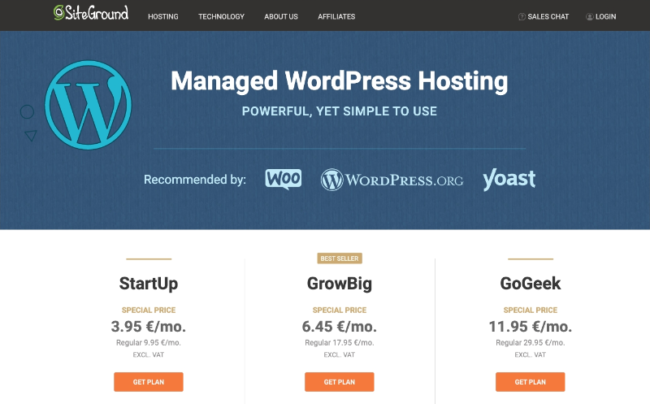Screen dimensions: 650x404
Task: Click the Powerful, Yet Simple To Use subtitle
Action: (340, 111)
